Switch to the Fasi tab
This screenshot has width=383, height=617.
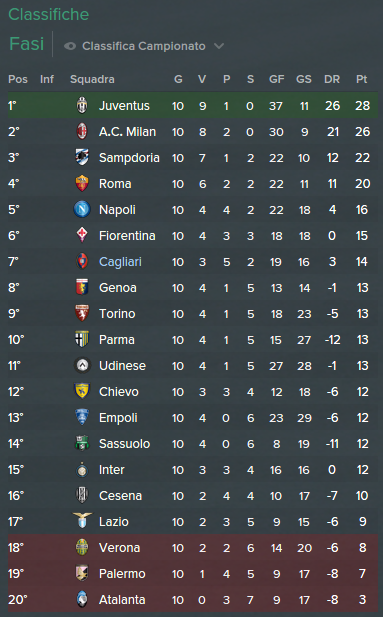[x=26, y=44]
